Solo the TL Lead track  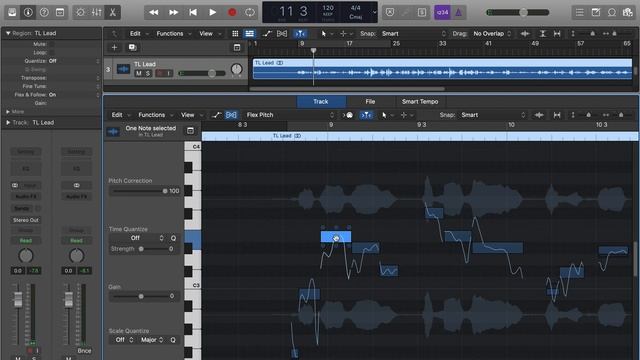click(148, 73)
